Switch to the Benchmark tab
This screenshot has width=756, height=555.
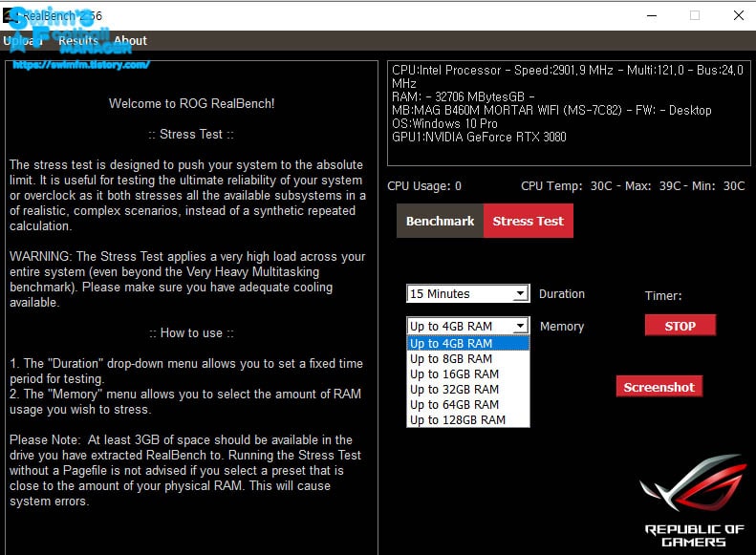pos(440,221)
